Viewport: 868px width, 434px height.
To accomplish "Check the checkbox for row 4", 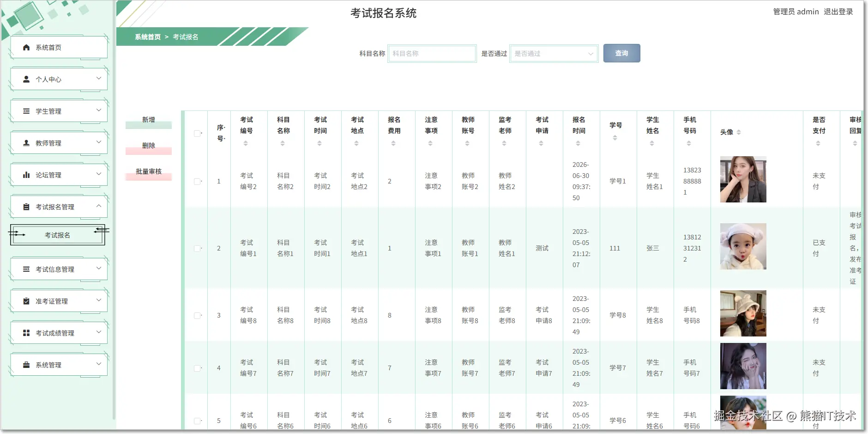I will click(197, 368).
